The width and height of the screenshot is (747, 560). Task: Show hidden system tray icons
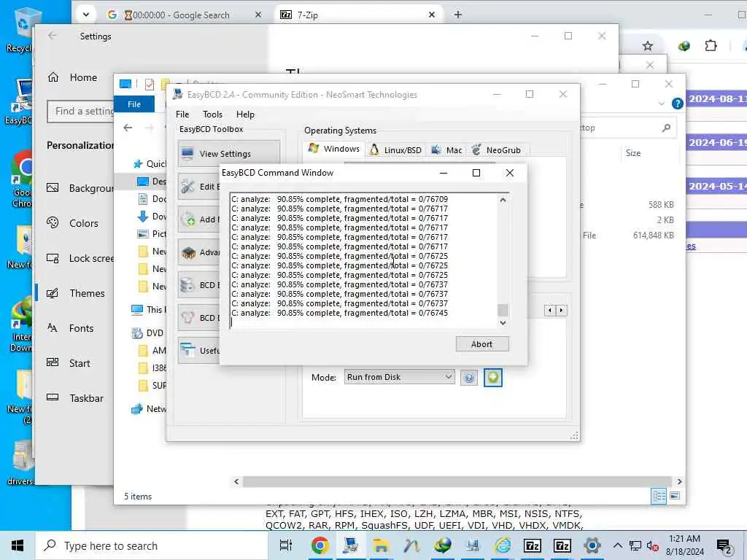tap(617, 545)
